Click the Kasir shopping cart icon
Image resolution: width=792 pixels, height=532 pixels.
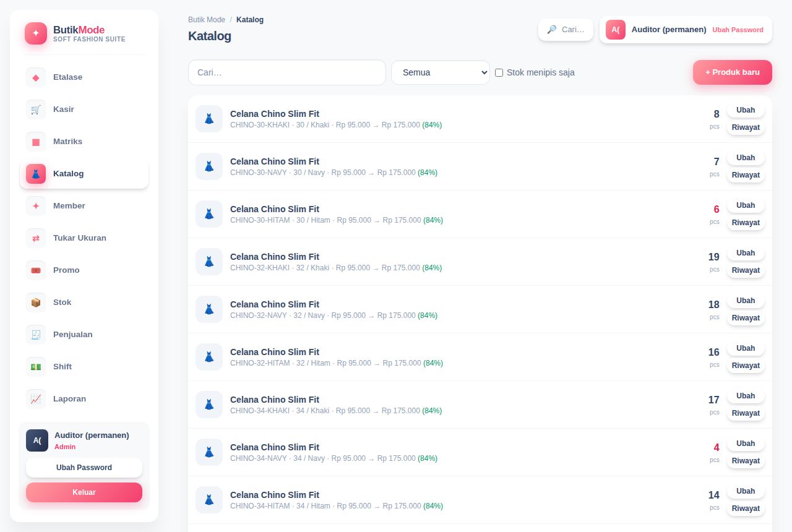36,109
